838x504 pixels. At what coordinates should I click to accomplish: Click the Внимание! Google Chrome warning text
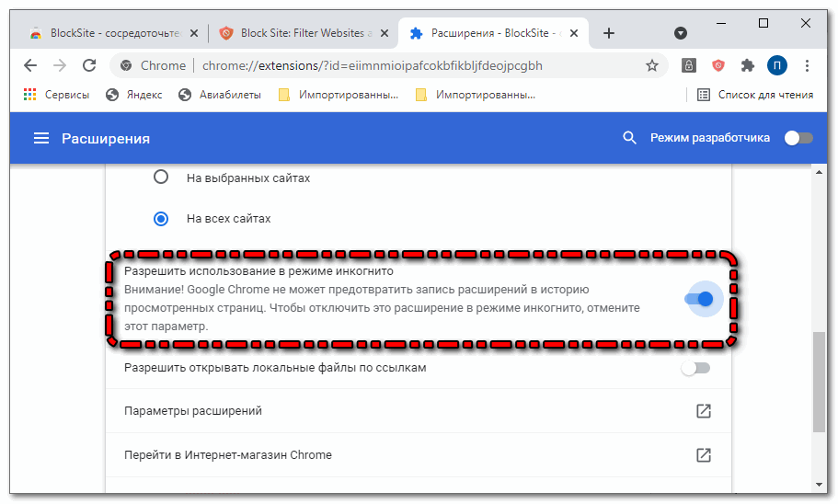(382, 308)
